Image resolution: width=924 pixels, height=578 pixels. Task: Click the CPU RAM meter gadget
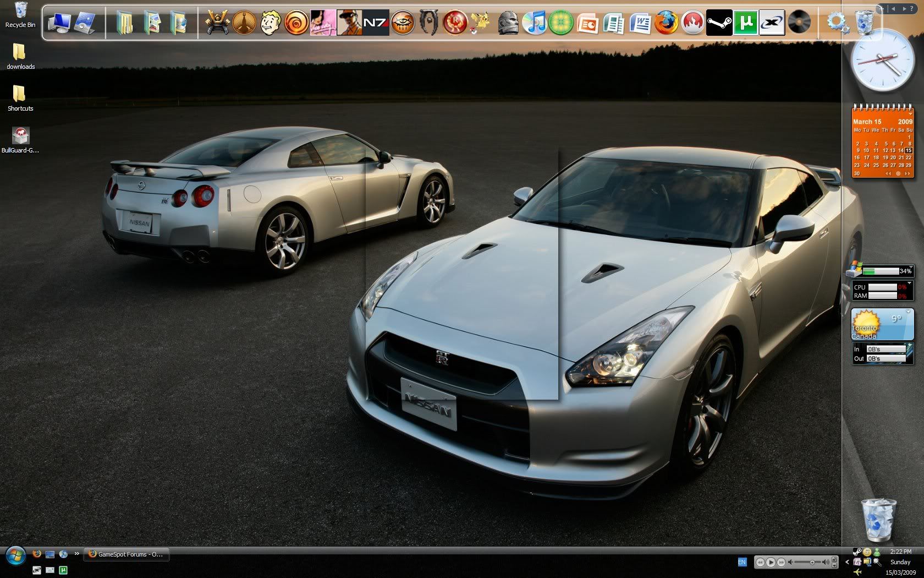click(x=883, y=291)
